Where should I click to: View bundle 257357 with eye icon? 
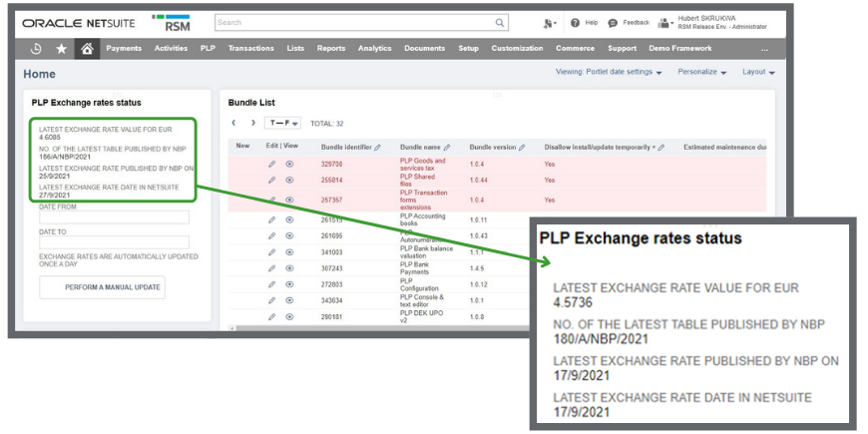click(289, 200)
